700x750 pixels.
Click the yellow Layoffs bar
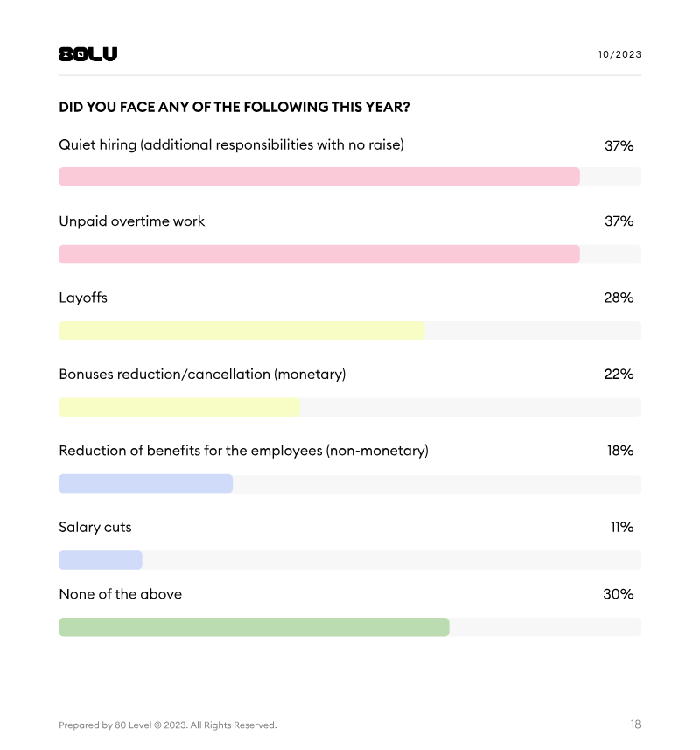click(241, 331)
